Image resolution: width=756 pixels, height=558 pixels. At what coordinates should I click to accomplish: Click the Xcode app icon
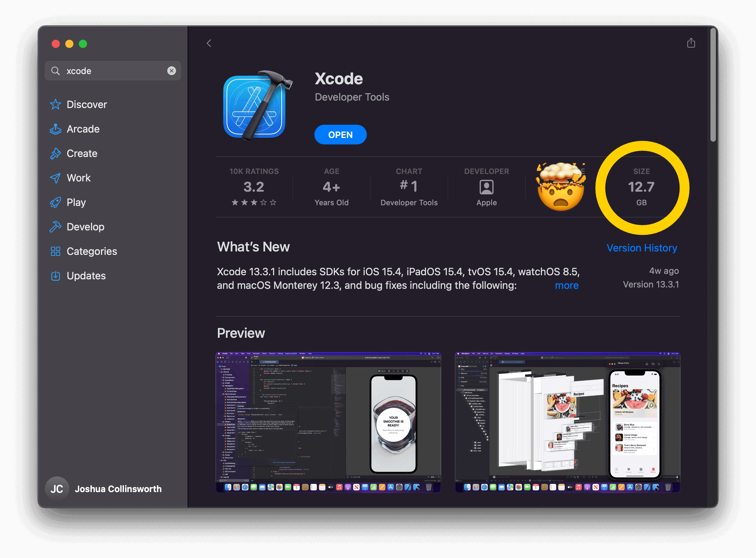pos(257,106)
